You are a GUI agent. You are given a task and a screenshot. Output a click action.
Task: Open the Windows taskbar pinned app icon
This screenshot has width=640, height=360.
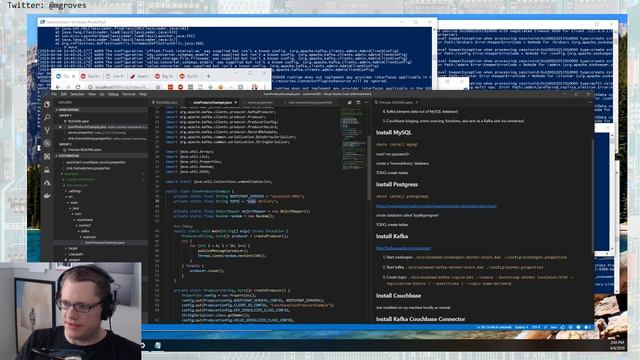pyautogui.click(x=158, y=345)
